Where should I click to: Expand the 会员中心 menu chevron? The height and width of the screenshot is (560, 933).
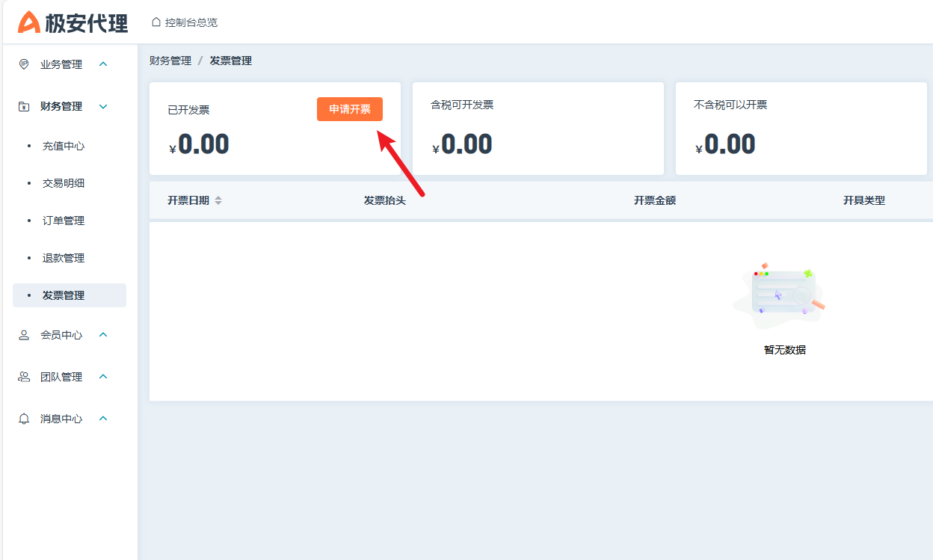point(103,335)
